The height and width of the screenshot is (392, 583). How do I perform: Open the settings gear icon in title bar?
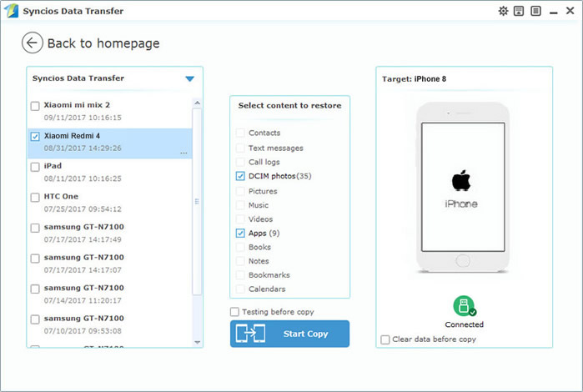pos(503,11)
